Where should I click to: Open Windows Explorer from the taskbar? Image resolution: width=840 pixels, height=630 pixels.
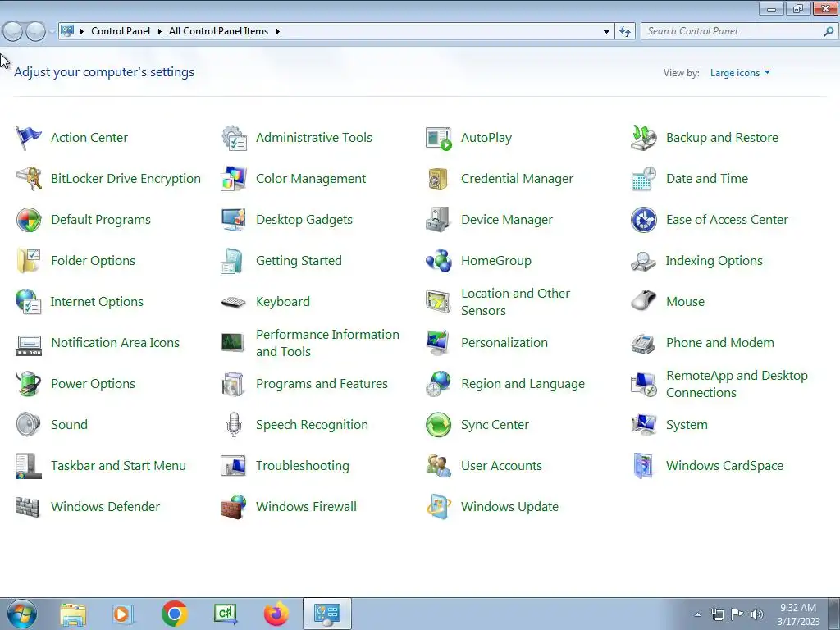click(73, 614)
